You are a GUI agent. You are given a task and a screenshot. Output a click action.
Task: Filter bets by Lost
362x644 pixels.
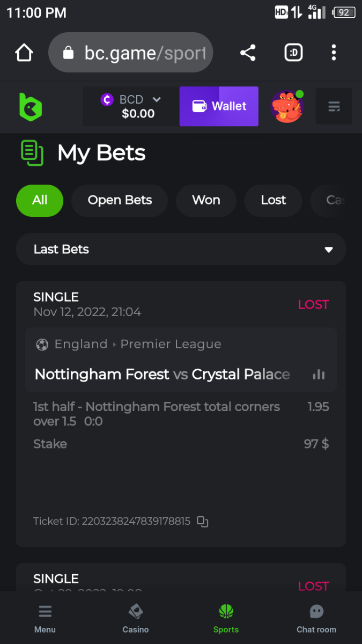[274, 200]
